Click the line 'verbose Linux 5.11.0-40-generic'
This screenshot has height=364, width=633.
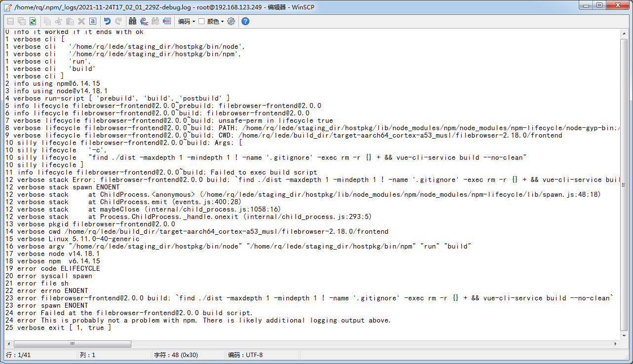tap(73, 239)
